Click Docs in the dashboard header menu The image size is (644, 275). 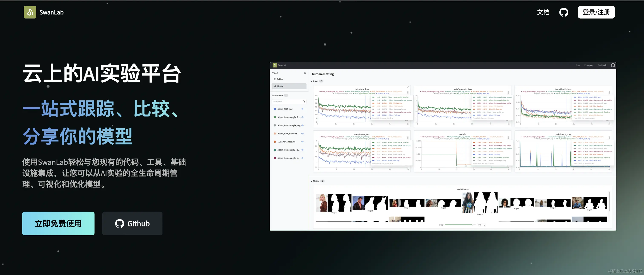point(578,65)
